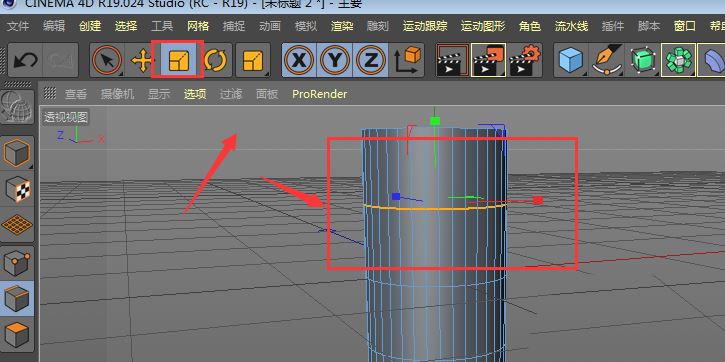Select the highlighted Scale tool
Screen dimensions: 725x362
coord(178,61)
